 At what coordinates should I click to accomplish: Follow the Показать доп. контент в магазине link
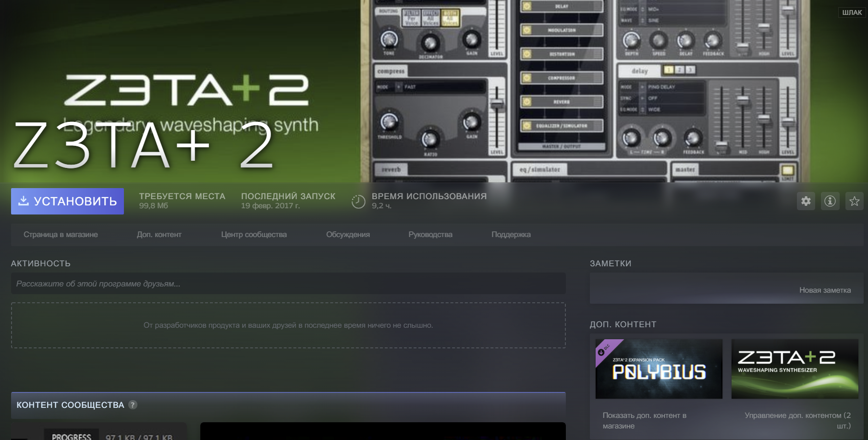pyautogui.click(x=645, y=421)
